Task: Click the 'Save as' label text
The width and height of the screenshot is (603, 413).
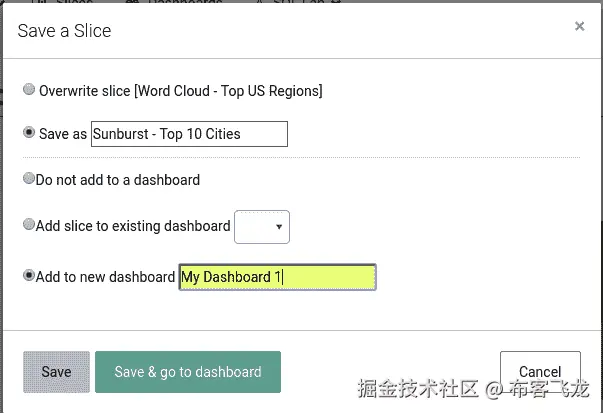Action: pos(63,134)
